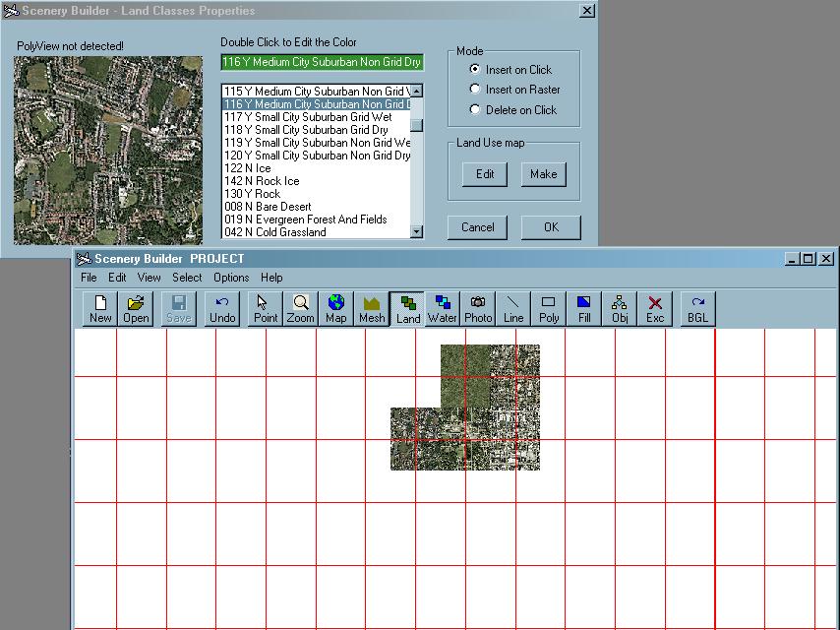Select 130 Y Rock in list
Viewport: 840px width, 630px height.
(253, 194)
